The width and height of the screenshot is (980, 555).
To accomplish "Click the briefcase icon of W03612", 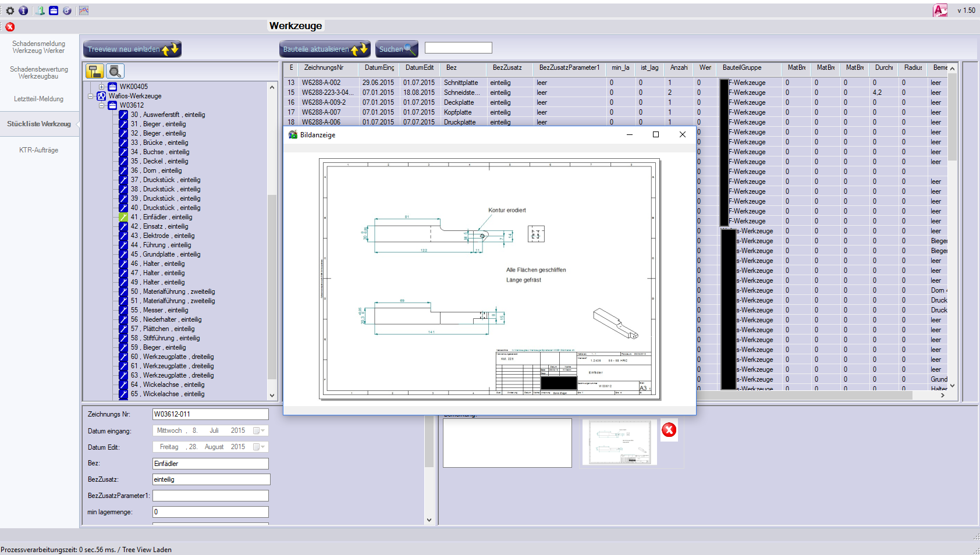I will click(x=112, y=105).
